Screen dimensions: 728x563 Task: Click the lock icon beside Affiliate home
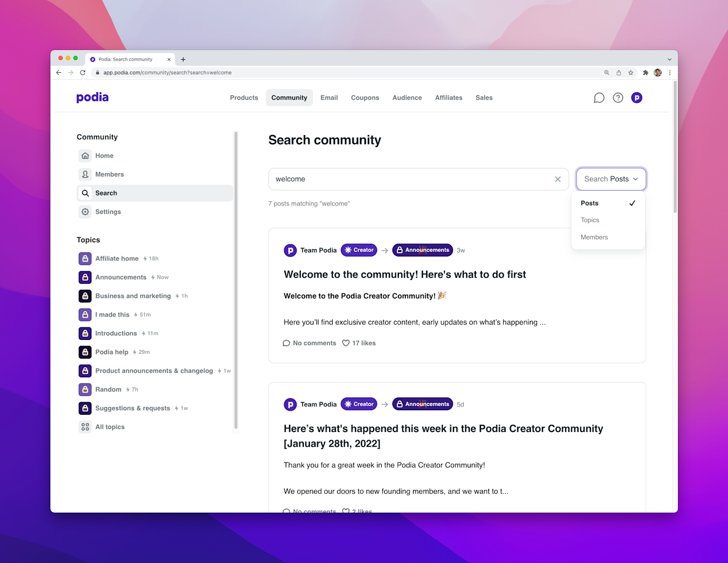pyautogui.click(x=85, y=258)
